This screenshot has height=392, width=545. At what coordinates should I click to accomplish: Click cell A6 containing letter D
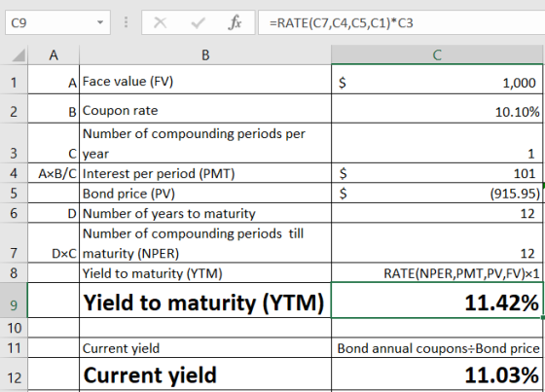click(x=54, y=213)
